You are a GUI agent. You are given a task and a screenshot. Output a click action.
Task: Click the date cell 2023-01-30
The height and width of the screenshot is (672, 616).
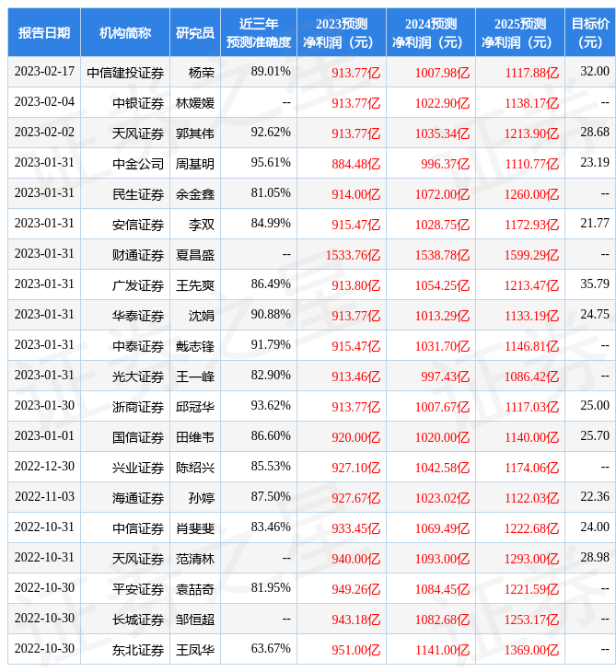point(44,406)
